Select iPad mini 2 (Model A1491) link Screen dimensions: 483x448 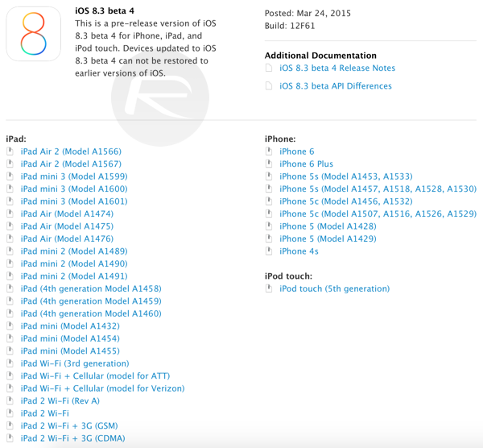[x=74, y=276]
